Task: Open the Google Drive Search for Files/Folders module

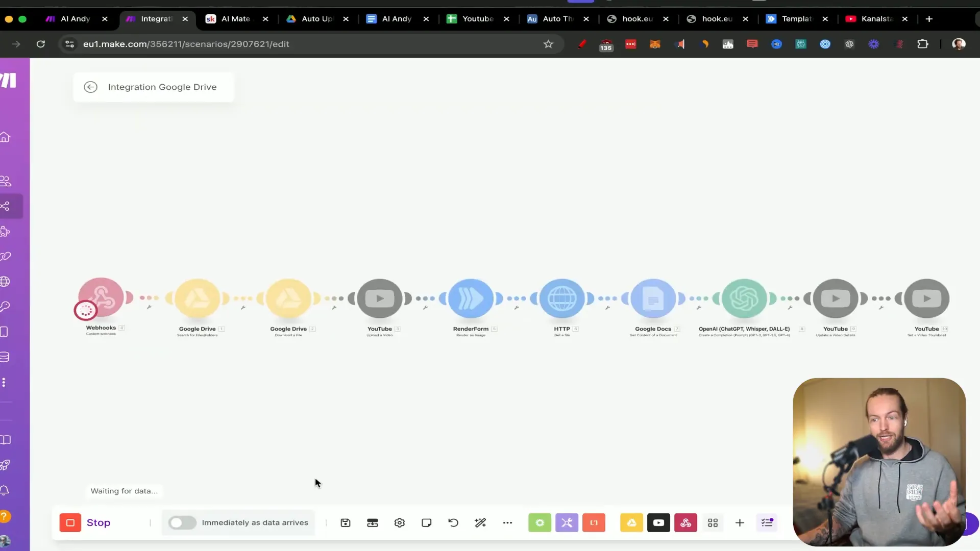Action: 198,298
